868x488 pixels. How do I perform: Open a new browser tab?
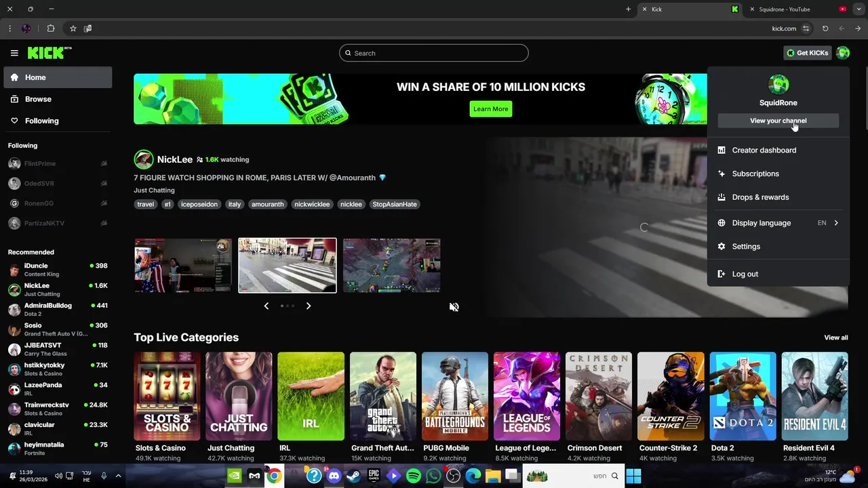628,9
